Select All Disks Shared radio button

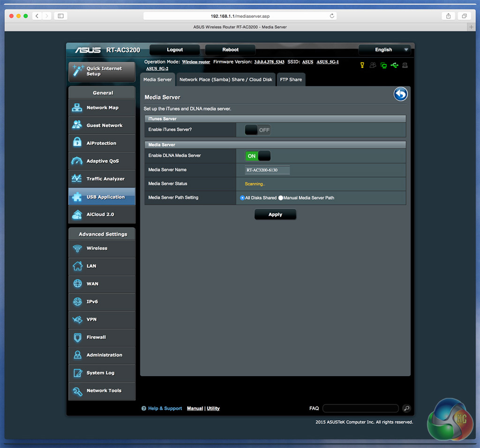242,198
